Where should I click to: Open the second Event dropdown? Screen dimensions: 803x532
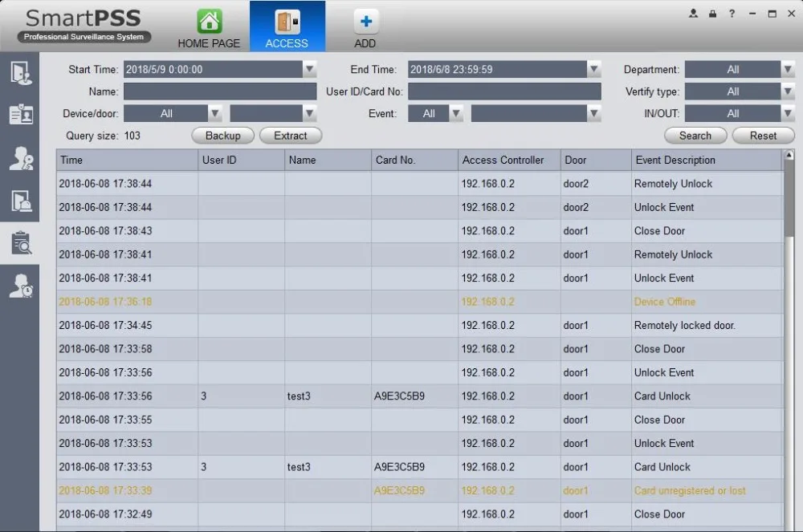536,114
